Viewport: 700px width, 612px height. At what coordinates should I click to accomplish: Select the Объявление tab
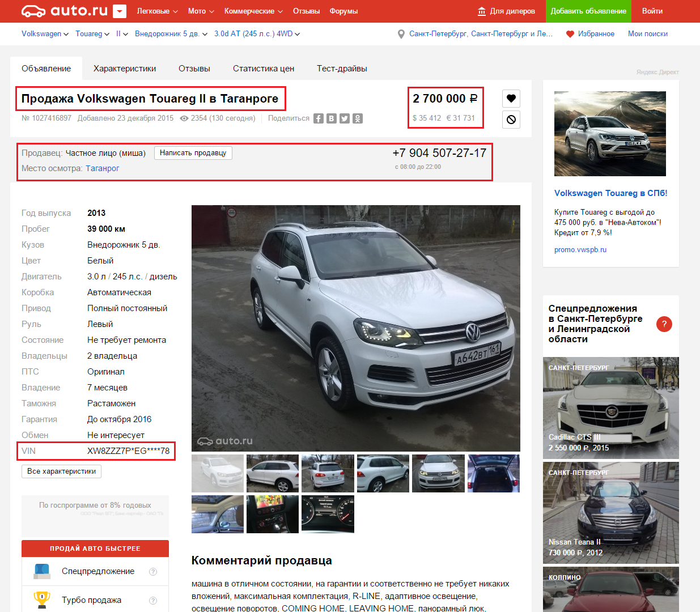(46, 69)
